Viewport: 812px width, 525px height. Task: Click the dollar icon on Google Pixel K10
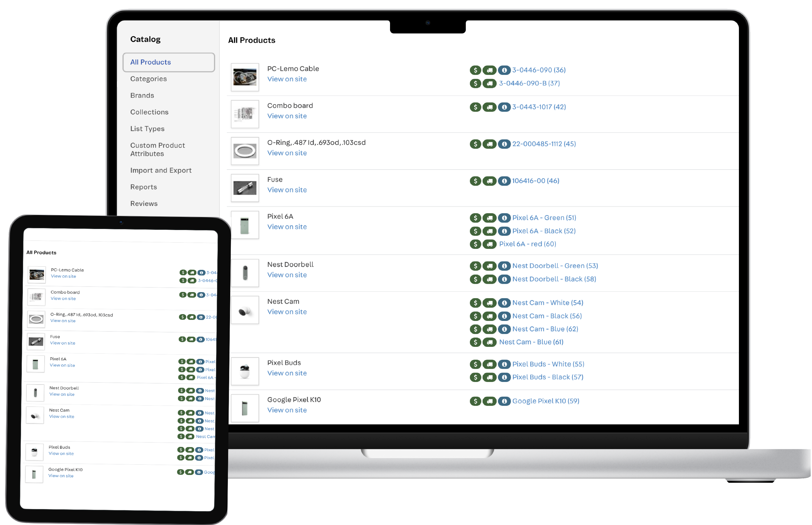tap(476, 401)
